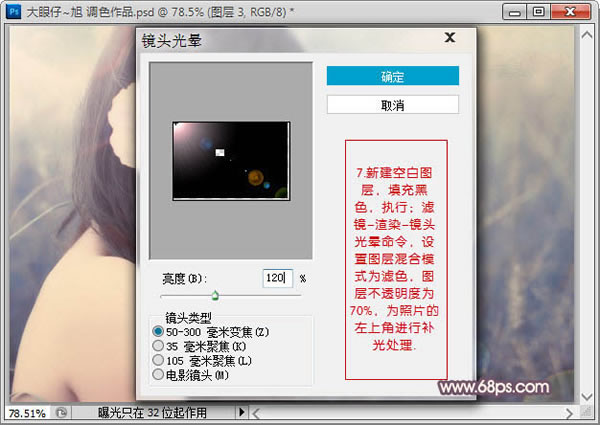Viewport: 600px width, 425px height.
Task: Click the 亮度 value input field
Action: pyautogui.click(x=278, y=278)
